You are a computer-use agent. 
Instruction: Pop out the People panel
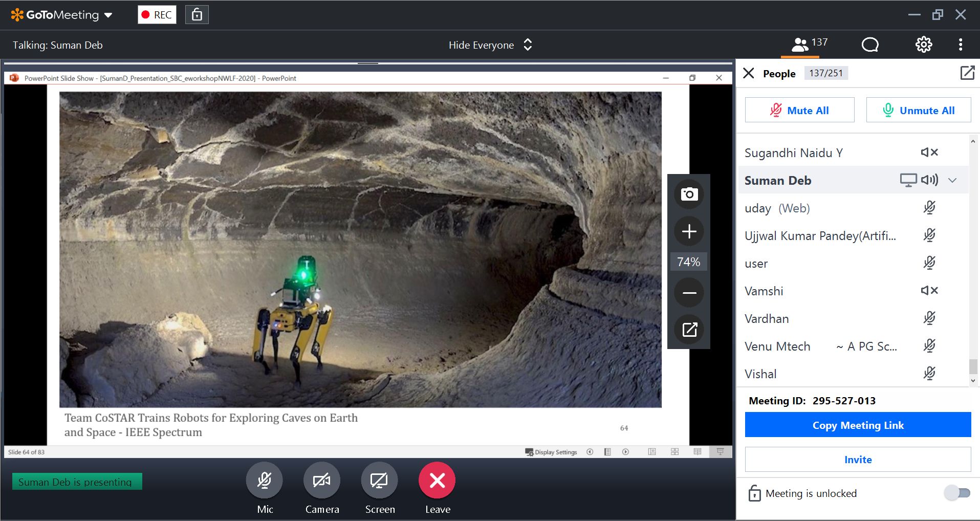[x=967, y=73]
